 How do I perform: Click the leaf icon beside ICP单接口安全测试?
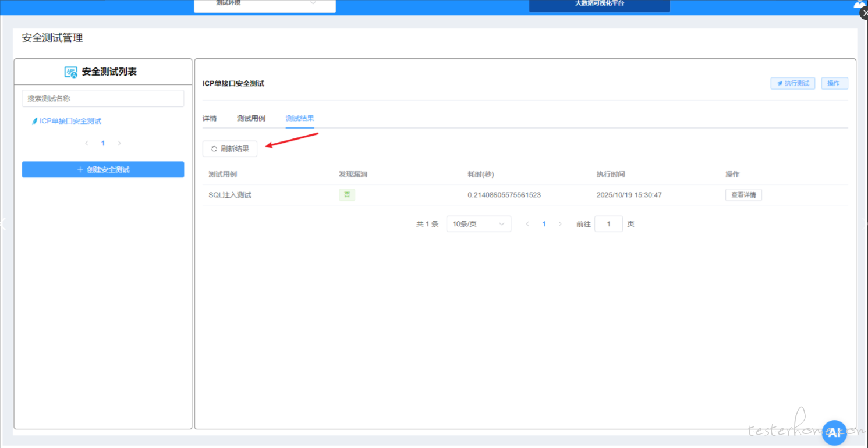pyautogui.click(x=34, y=121)
